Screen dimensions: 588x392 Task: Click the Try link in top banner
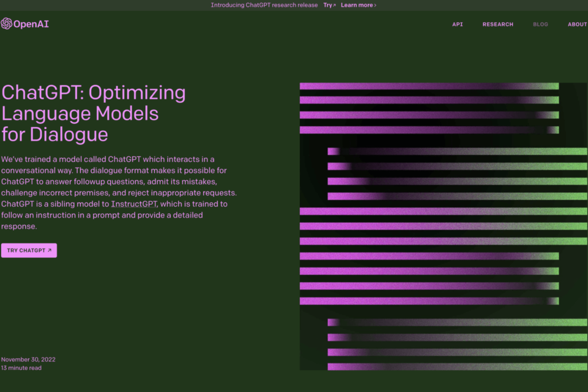(327, 5)
